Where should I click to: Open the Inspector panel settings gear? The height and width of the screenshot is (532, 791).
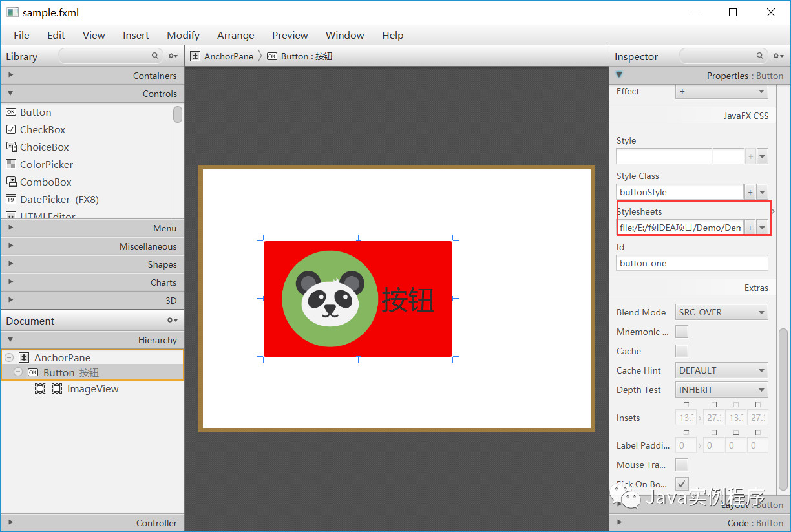pyautogui.click(x=777, y=56)
